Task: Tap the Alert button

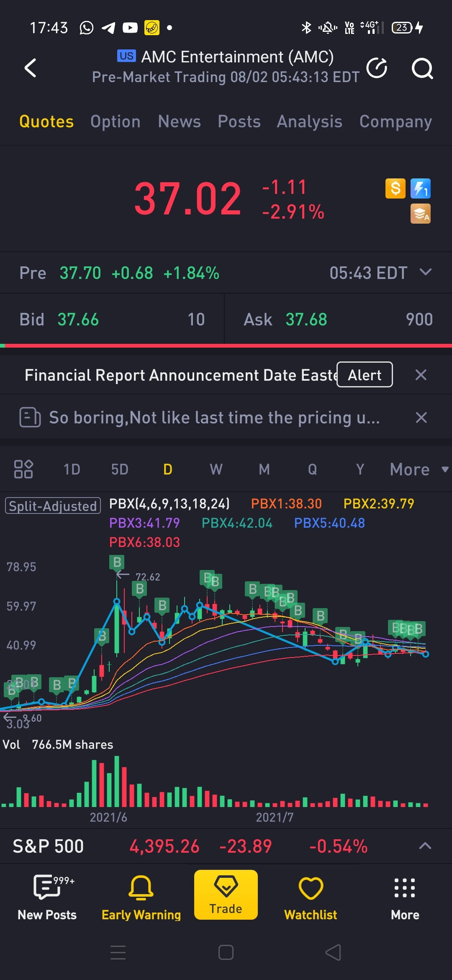Action: (x=365, y=374)
